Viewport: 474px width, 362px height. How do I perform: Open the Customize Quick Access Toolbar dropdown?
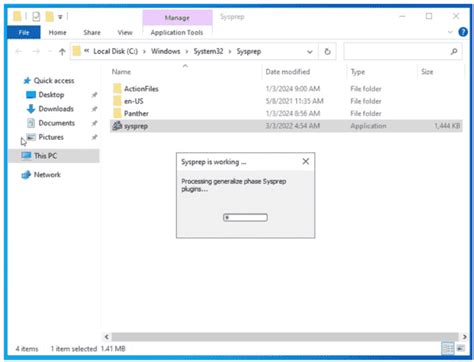point(60,17)
